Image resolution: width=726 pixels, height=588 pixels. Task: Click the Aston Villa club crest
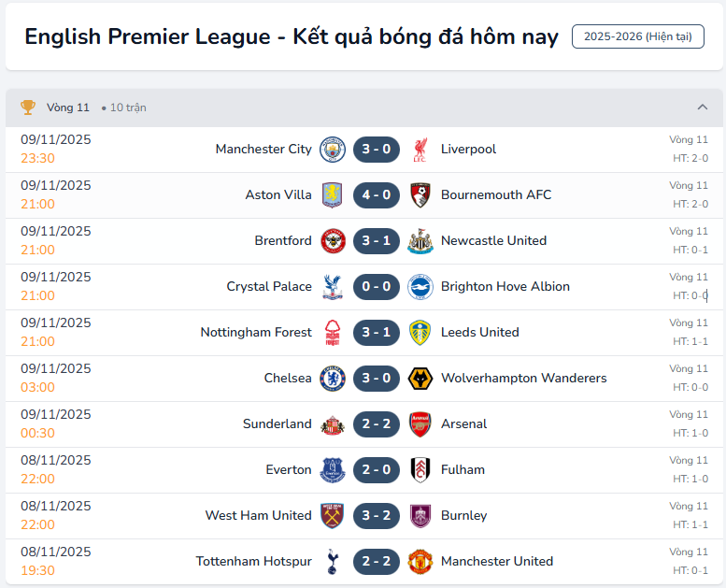tap(333, 195)
